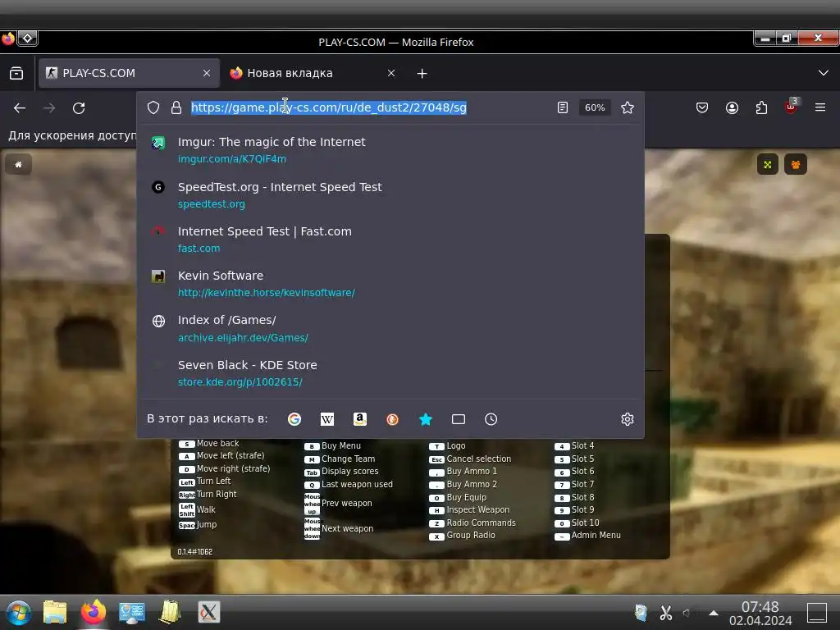
Task: Open the volume tray icon
Action: [687, 612]
